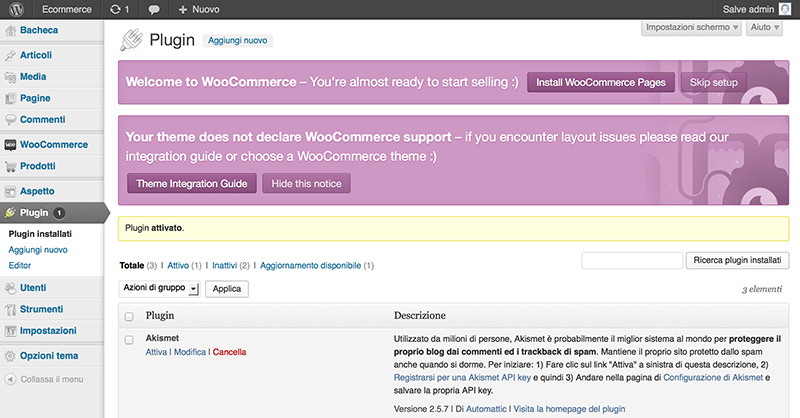Viewport: 800px width, 418px height.
Task: Click the Articoli pin icon
Action: point(10,55)
